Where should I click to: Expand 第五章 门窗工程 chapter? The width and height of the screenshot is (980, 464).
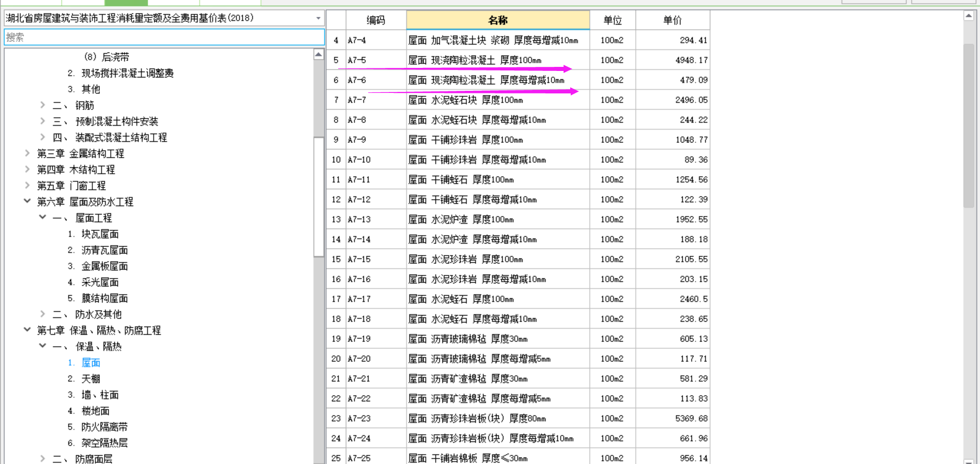point(28,186)
